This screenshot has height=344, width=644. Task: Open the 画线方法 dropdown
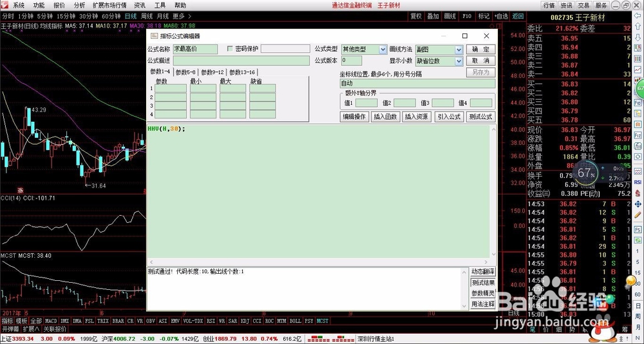[x=459, y=50]
